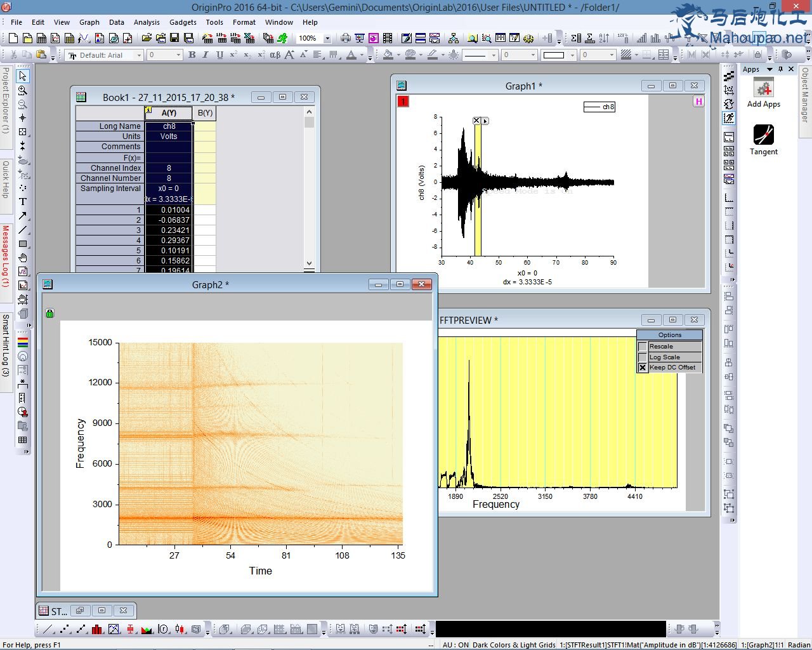
Task: Click the Code Builder gear icon
Action: [x=528, y=39]
